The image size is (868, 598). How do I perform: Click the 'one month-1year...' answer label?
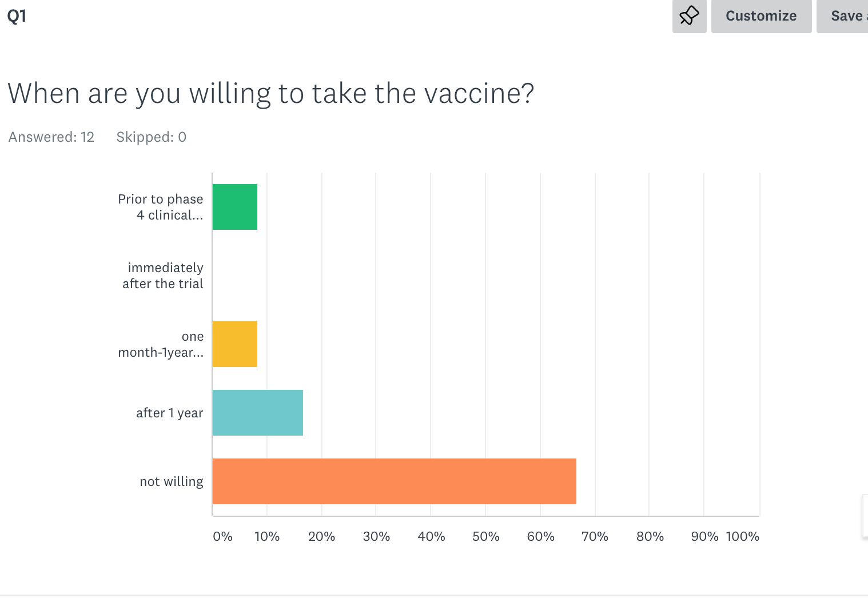(x=161, y=344)
